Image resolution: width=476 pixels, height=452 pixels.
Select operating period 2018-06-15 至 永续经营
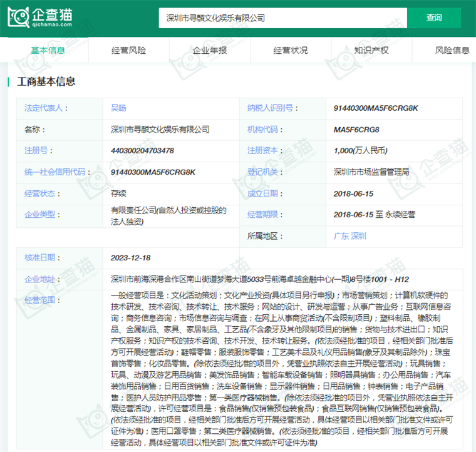pyautogui.click(x=375, y=215)
